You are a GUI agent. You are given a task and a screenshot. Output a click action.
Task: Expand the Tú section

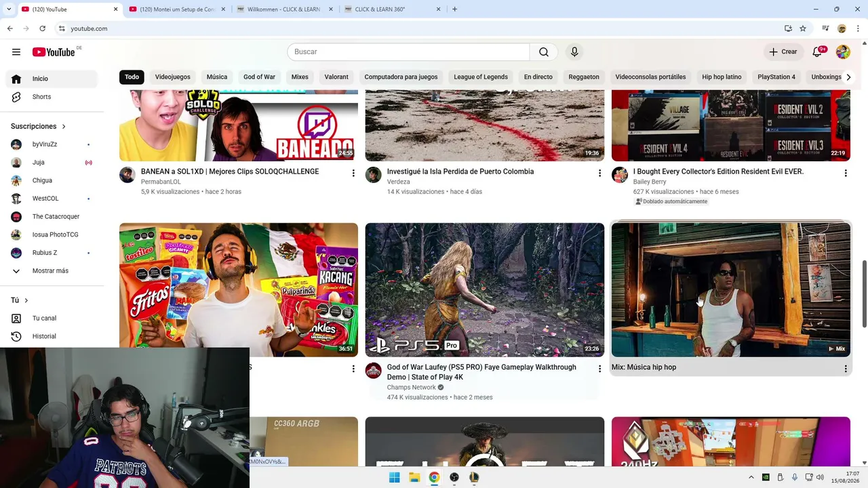coord(20,300)
